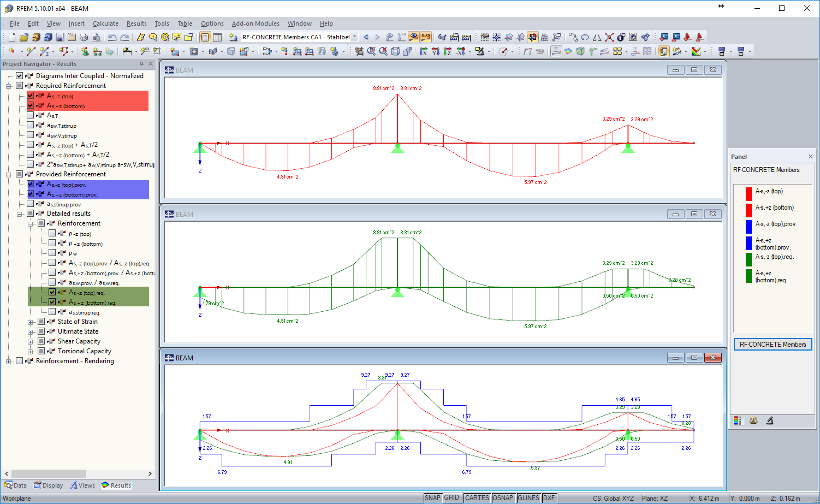Toggle DXF in the status bar
The width and height of the screenshot is (820, 504).
pyautogui.click(x=549, y=498)
